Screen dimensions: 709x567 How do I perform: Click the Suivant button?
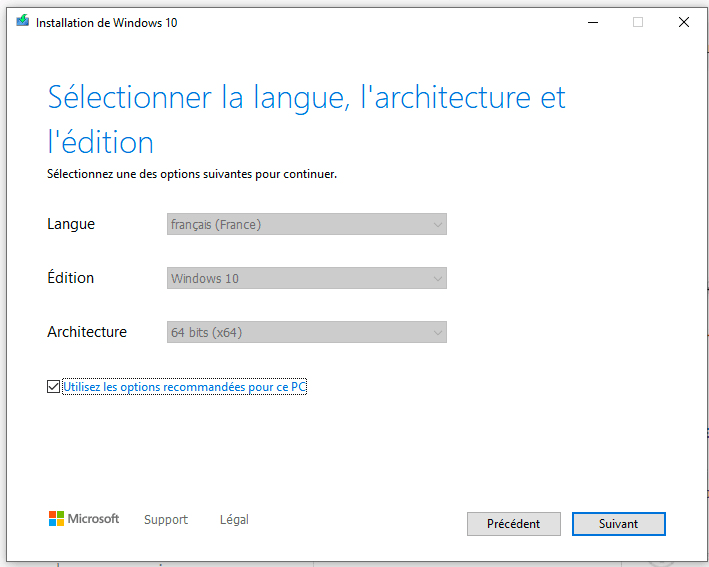pos(619,524)
